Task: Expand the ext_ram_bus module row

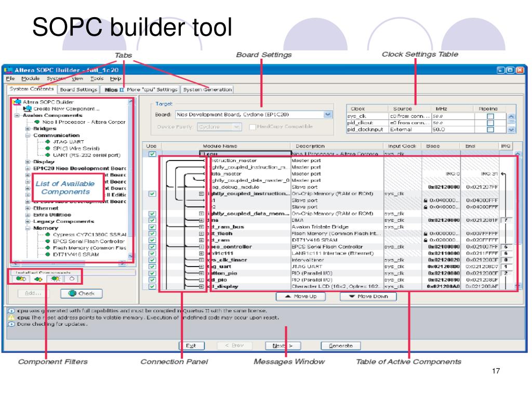Action: click(x=201, y=227)
